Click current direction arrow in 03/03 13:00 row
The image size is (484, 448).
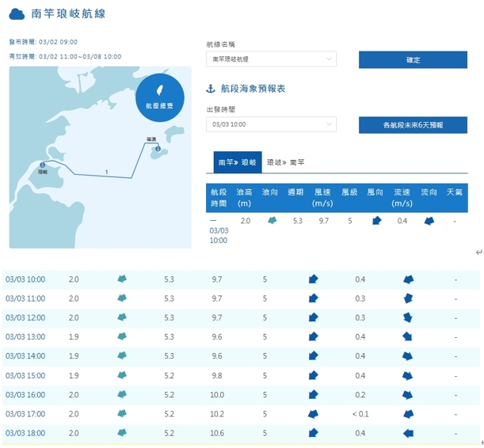408,337
